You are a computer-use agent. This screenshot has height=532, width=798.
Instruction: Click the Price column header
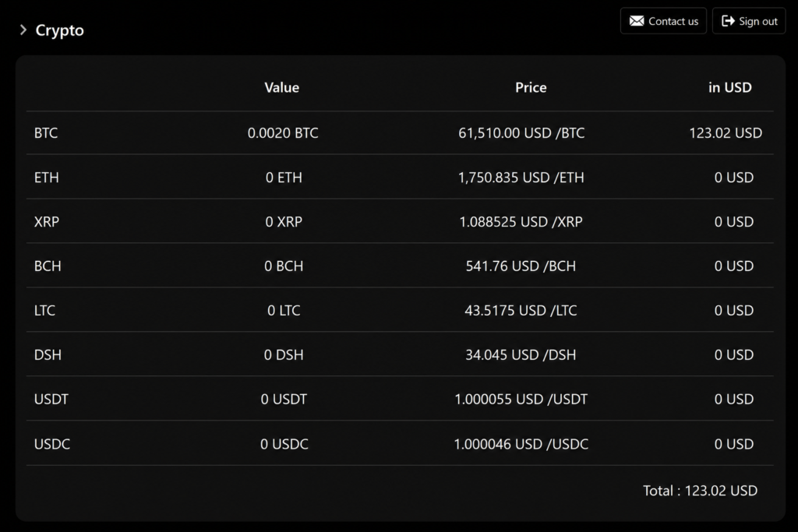531,87
